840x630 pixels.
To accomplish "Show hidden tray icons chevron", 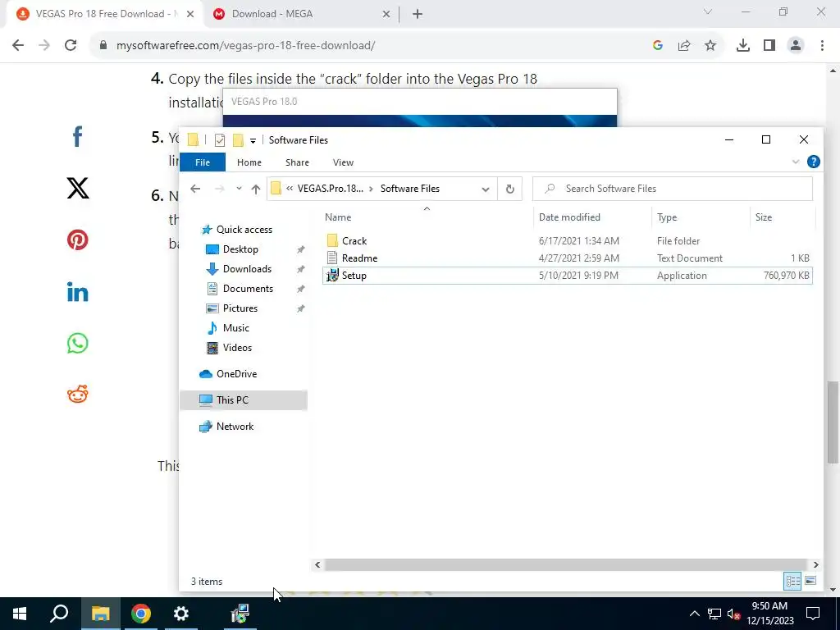I will pos(694,614).
